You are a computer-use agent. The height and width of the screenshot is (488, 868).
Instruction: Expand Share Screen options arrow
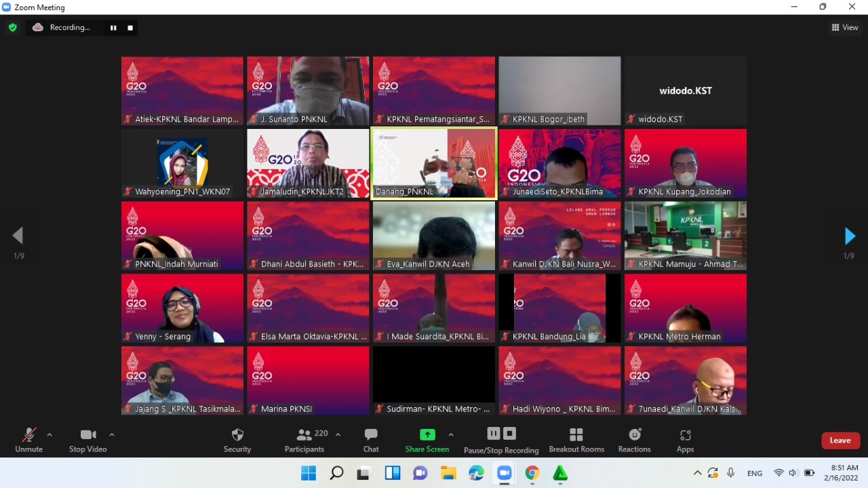[x=451, y=434]
